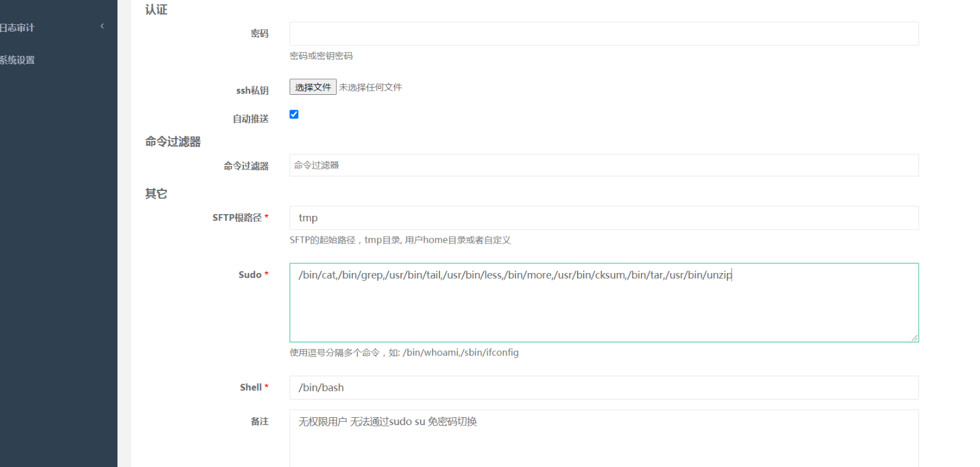
Task: Focus the 密码 input field
Action: point(604,33)
